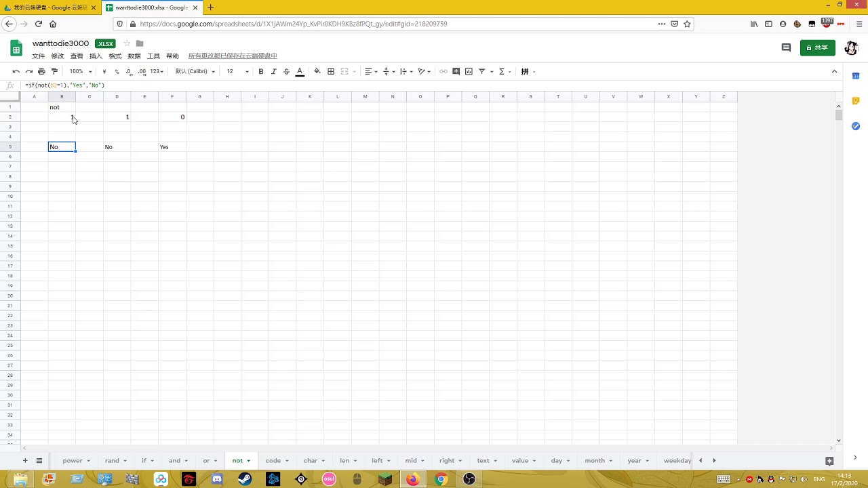Apply percent format to the cell

tap(117, 71)
